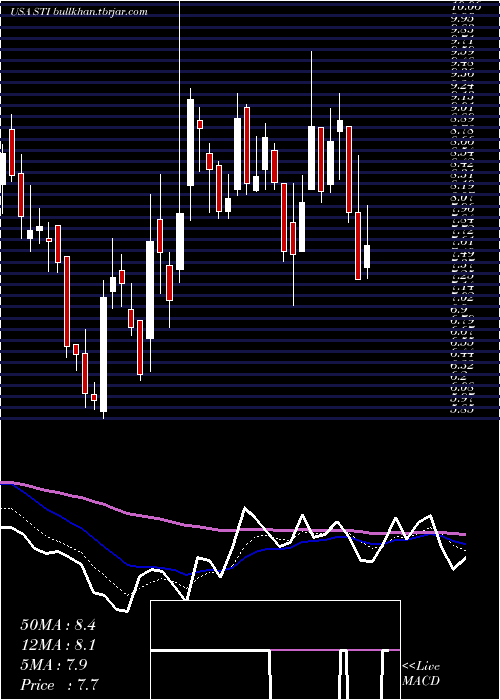Click the 'Price : 7.7' value

(59, 685)
